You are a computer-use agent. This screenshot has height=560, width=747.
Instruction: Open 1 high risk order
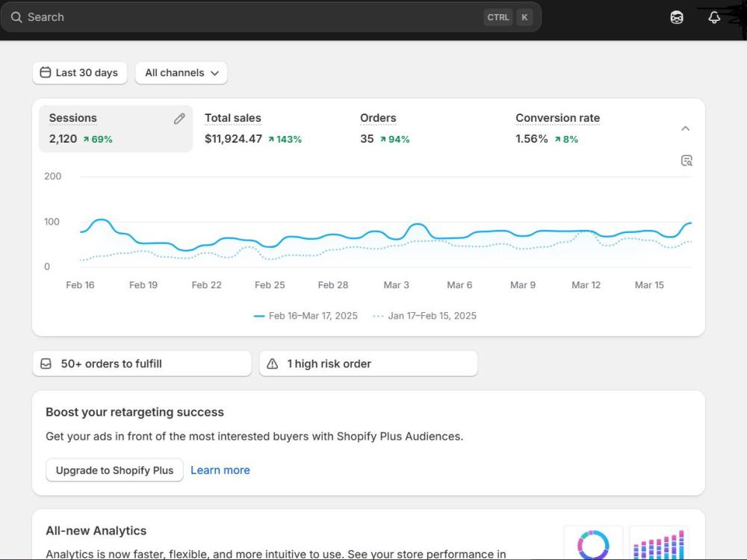[x=368, y=364]
